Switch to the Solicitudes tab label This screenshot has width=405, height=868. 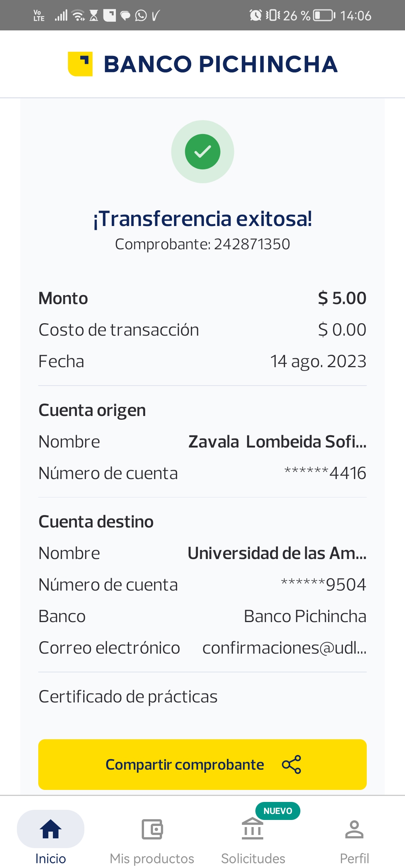click(253, 859)
